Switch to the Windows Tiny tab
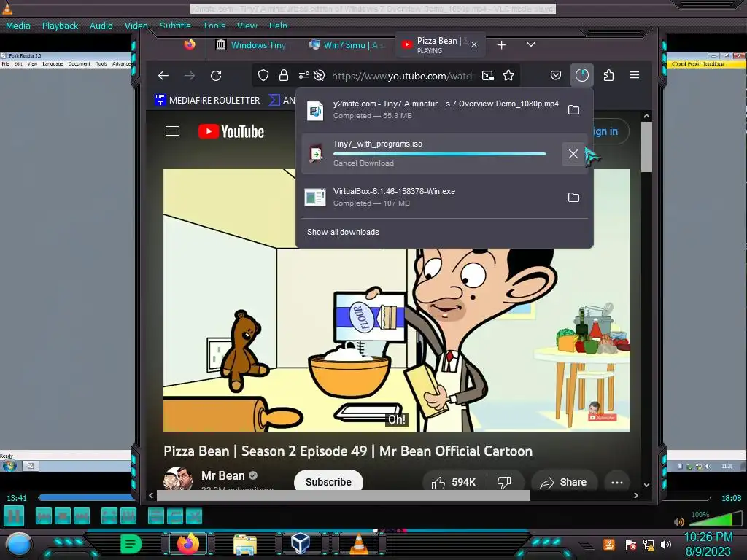The image size is (747, 560). 249,44
